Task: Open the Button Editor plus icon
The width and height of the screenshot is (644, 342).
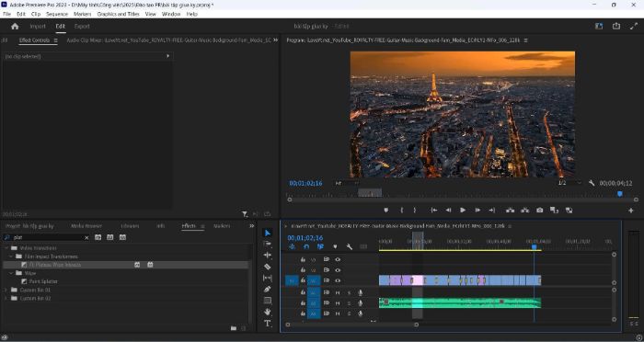Action: coord(631,211)
